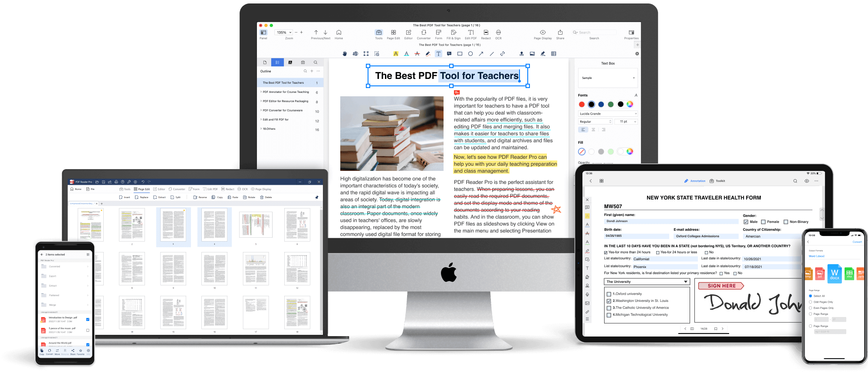Click Insert button in Windows Page Edit
Screen dimensions: 868x373
click(125, 197)
